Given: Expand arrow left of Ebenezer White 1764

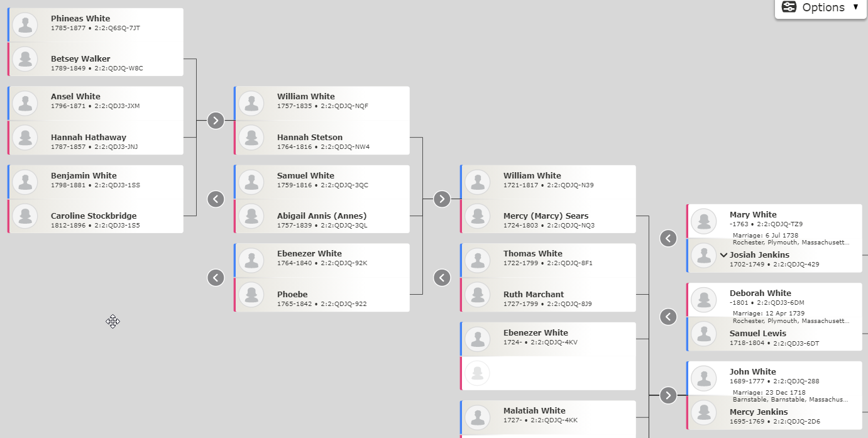Looking at the screenshot, I should tap(216, 277).
